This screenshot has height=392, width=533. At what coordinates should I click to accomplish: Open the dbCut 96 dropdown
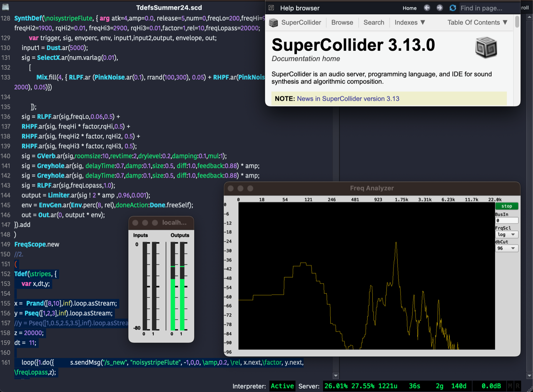506,248
